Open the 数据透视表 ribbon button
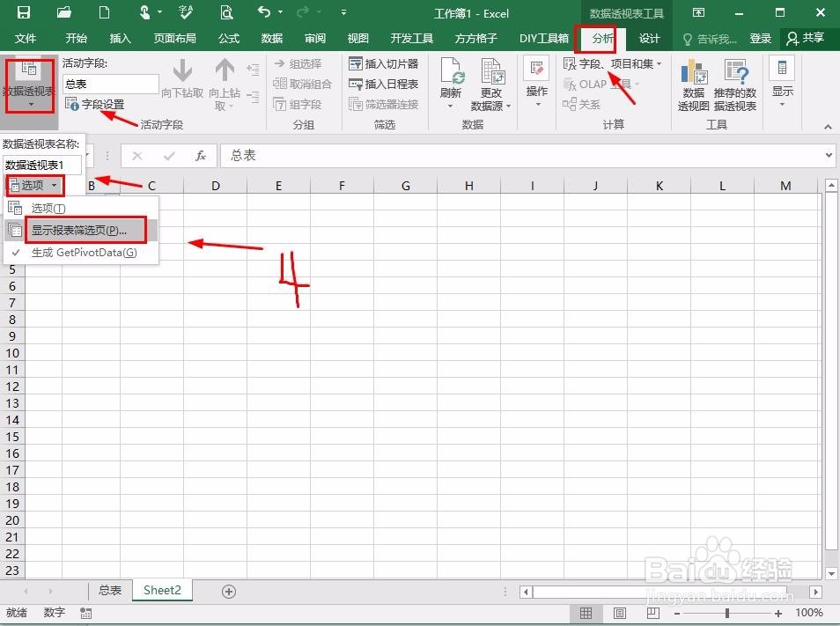Image resolution: width=840 pixels, height=626 pixels. [x=29, y=85]
